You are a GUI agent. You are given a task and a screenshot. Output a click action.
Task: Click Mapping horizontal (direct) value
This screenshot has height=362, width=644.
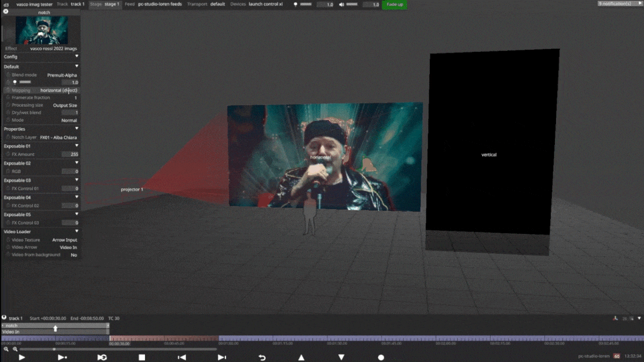click(x=59, y=90)
